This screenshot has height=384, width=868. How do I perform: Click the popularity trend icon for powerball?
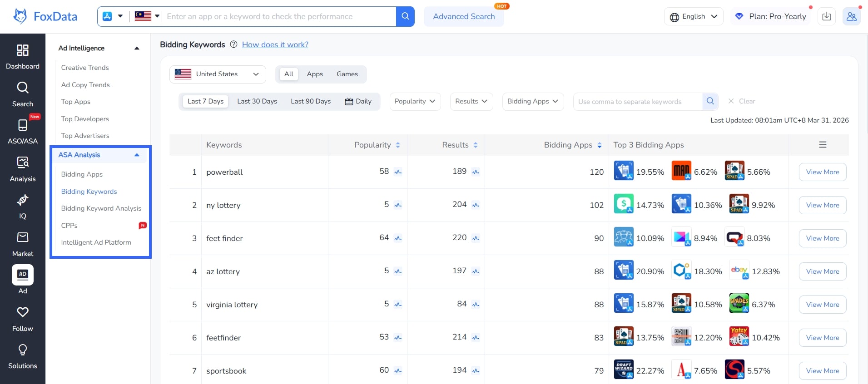(398, 172)
